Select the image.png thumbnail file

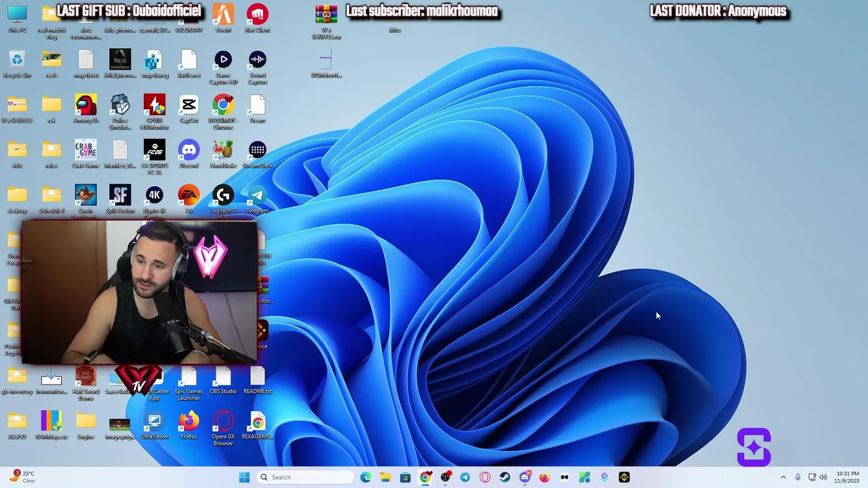point(120,426)
